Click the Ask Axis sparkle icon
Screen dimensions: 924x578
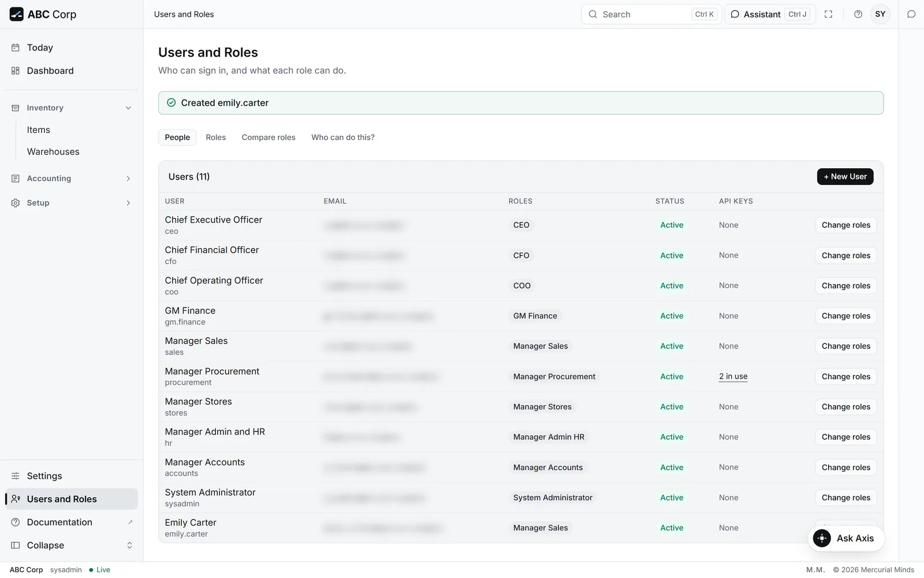[822, 538]
